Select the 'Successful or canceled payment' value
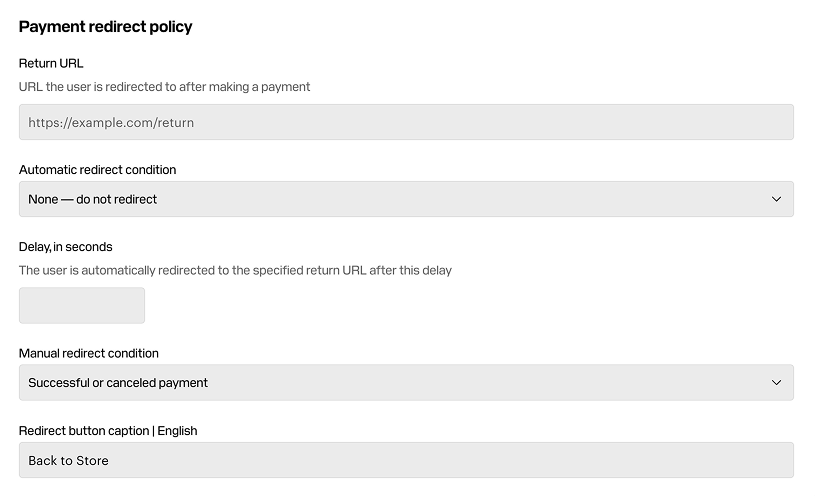The width and height of the screenshot is (815, 496). pyautogui.click(x=118, y=383)
